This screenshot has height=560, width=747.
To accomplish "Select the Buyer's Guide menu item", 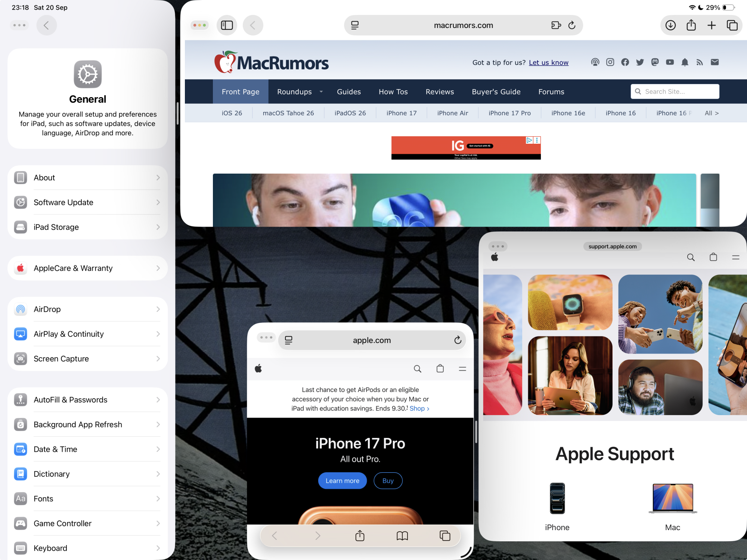I will [496, 92].
